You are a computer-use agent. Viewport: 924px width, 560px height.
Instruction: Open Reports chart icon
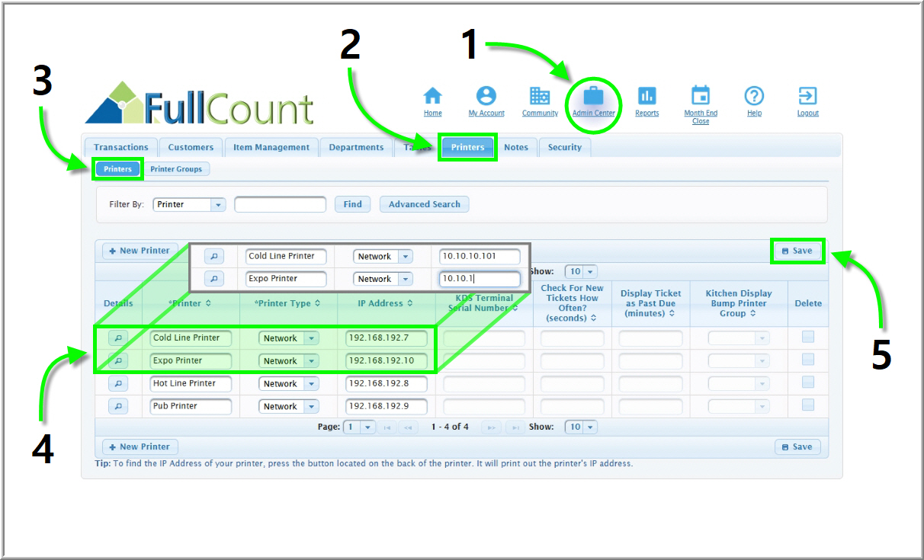[646, 96]
